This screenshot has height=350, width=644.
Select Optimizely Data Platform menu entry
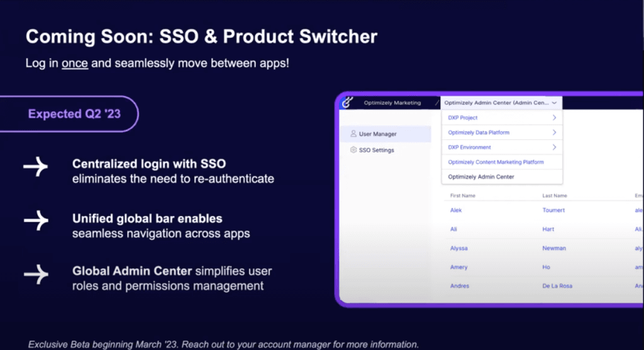479,132
